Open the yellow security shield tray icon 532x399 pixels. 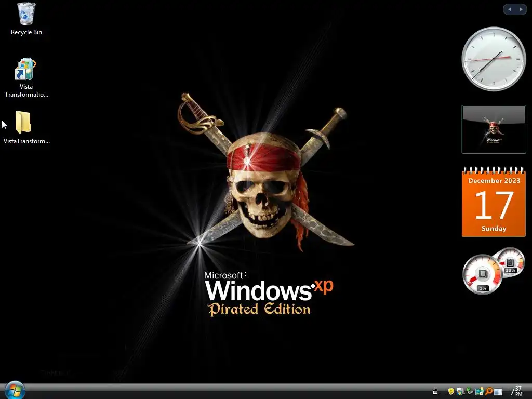[451, 391]
